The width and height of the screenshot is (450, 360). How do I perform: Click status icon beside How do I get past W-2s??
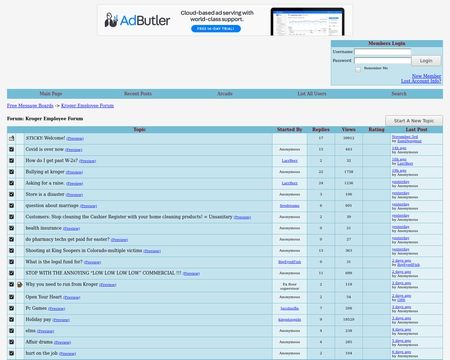point(12,161)
